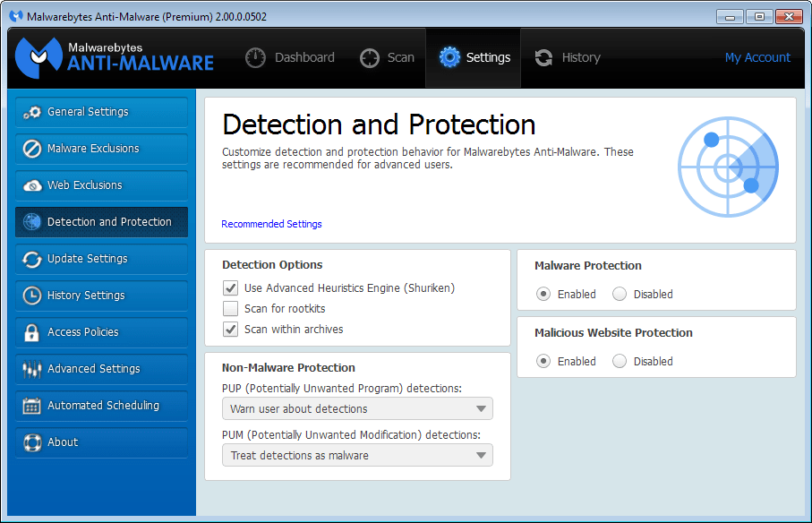
Task: Enable Scan for rootkits
Action: 230,308
